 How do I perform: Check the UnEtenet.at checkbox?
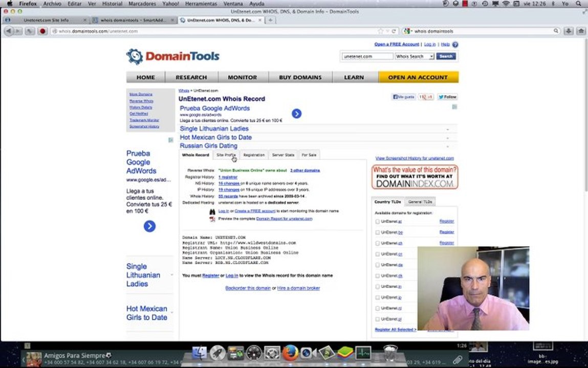coord(377,222)
